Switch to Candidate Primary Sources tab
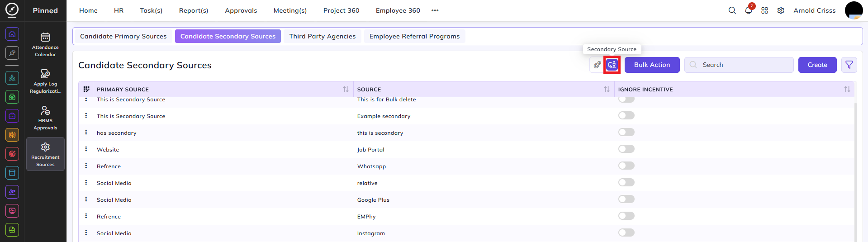Image resolution: width=868 pixels, height=242 pixels. pyautogui.click(x=123, y=36)
